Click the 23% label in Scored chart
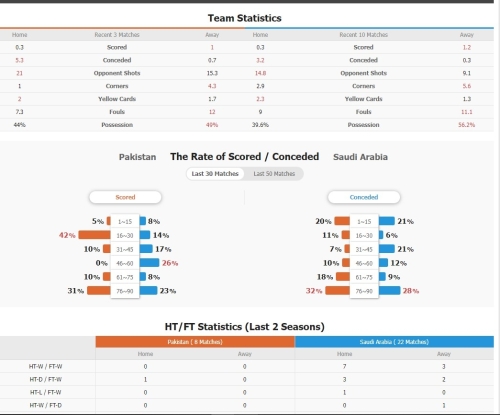The width and height of the screenshot is (500, 415). 168,291
